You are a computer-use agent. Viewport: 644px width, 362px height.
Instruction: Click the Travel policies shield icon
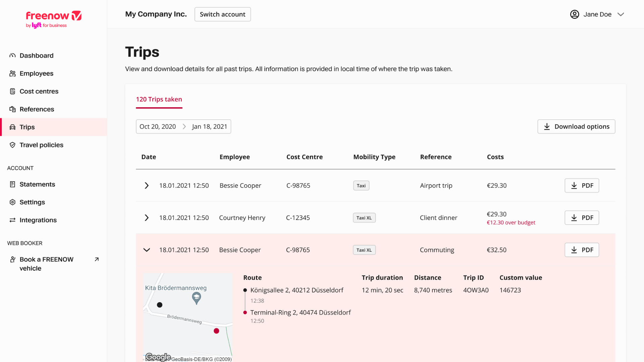12,145
